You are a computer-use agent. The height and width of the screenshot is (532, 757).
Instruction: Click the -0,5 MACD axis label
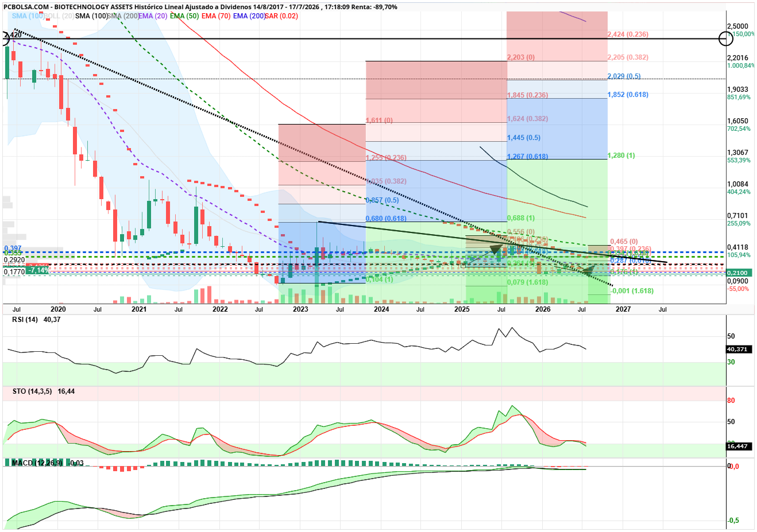pos(733,521)
